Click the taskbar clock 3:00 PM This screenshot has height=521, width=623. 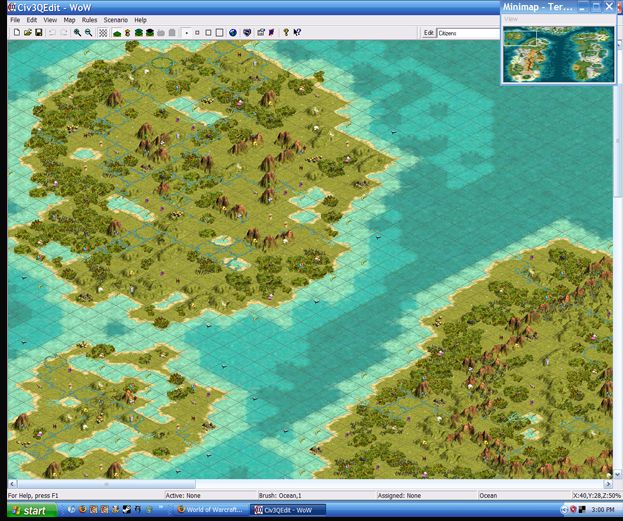tap(603, 509)
